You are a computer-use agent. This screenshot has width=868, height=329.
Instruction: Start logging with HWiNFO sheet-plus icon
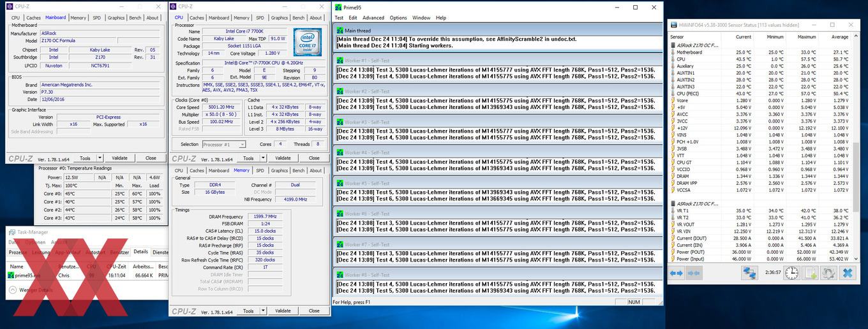[811, 273]
